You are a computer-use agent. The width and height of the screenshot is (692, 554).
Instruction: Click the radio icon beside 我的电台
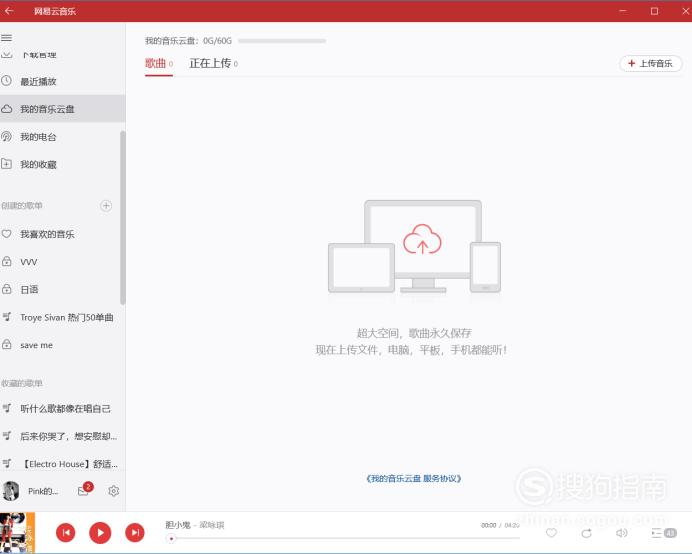click(6, 136)
